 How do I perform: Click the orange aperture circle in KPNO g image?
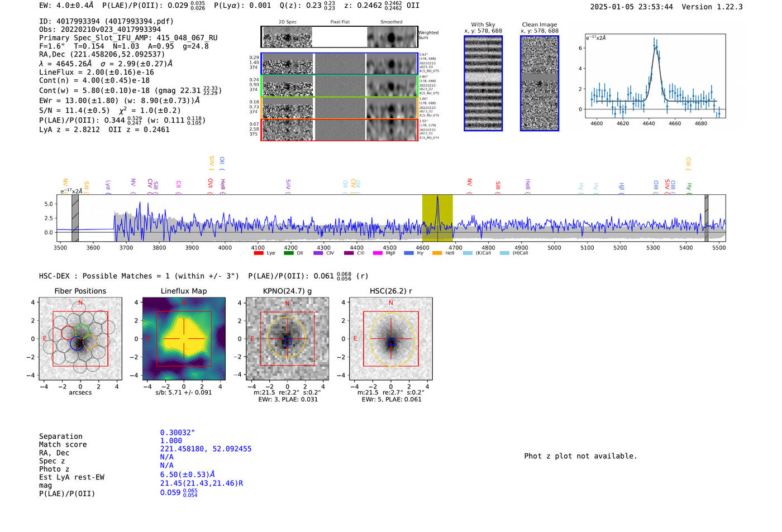pyautogui.click(x=287, y=337)
